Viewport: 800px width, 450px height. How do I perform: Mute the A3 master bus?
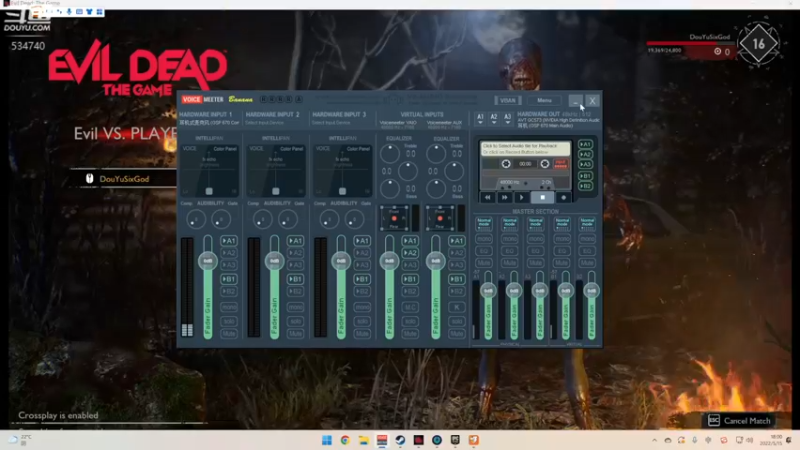pyautogui.click(x=535, y=263)
